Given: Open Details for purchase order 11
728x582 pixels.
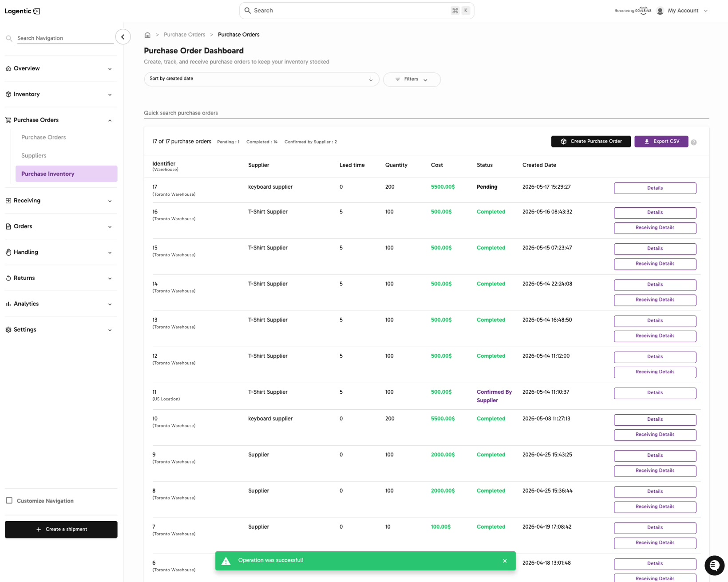Looking at the screenshot, I should click(655, 393).
